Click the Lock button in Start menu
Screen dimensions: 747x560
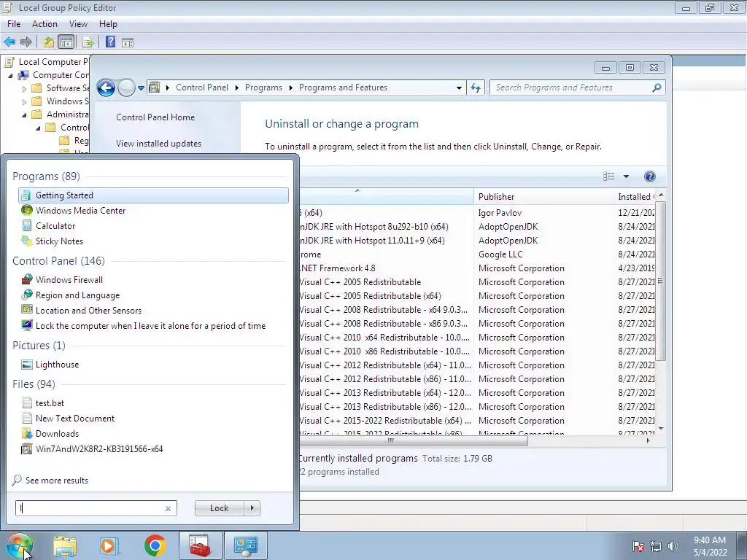(x=219, y=508)
